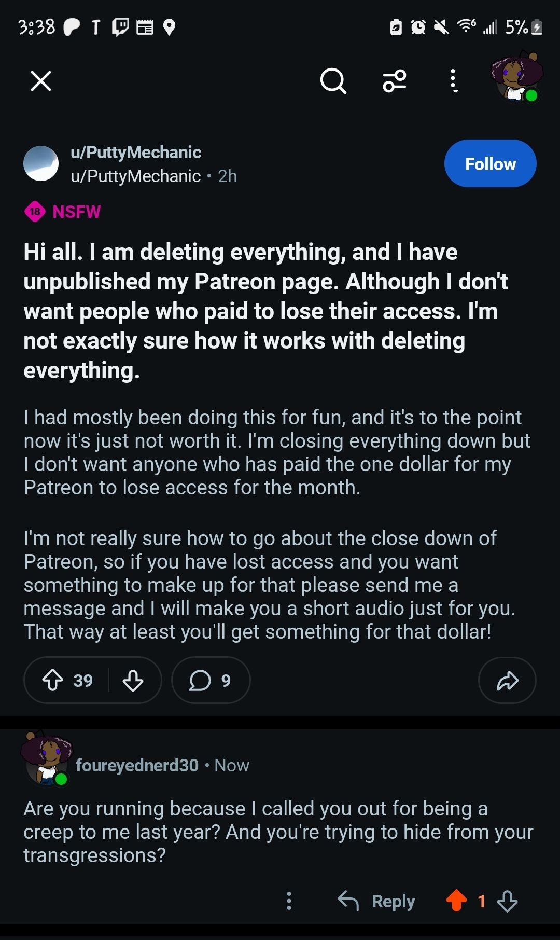
Task: Open the comment's three-dot options menu
Action: point(289,901)
